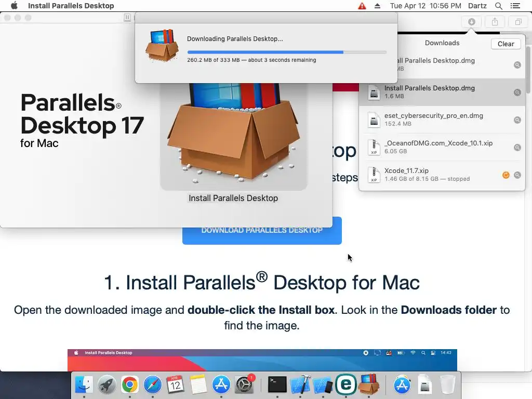Open System Preferences with the red badge
The width and height of the screenshot is (532, 399).
(244, 385)
